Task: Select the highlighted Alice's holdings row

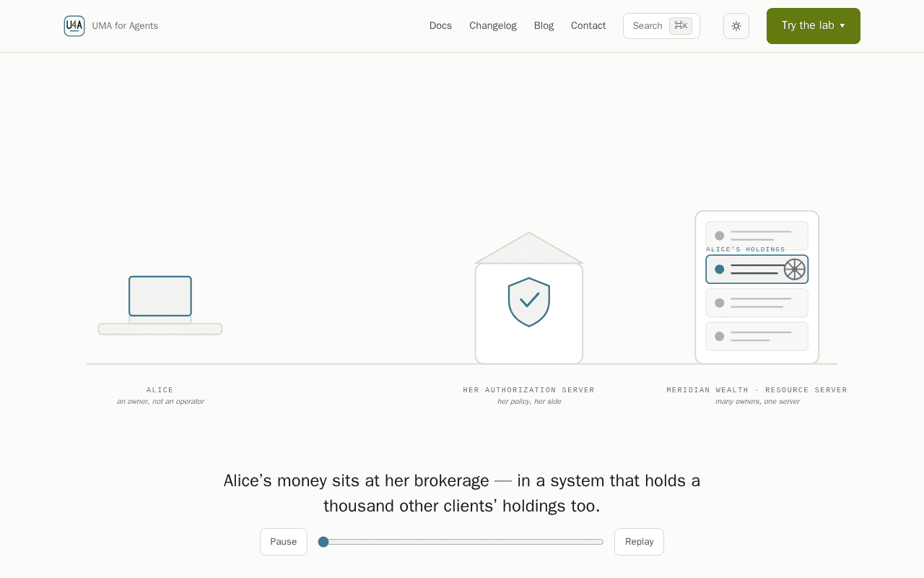Action: click(757, 269)
